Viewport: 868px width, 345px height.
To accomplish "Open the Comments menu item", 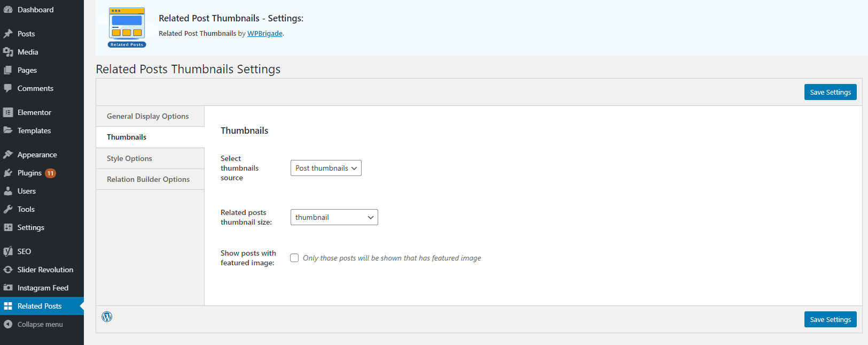I will pos(42,88).
